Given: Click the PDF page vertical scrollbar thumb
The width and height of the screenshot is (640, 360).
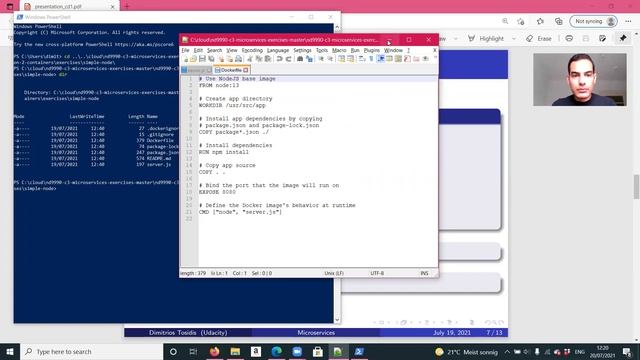Looking at the screenshot, I should 636,187.
